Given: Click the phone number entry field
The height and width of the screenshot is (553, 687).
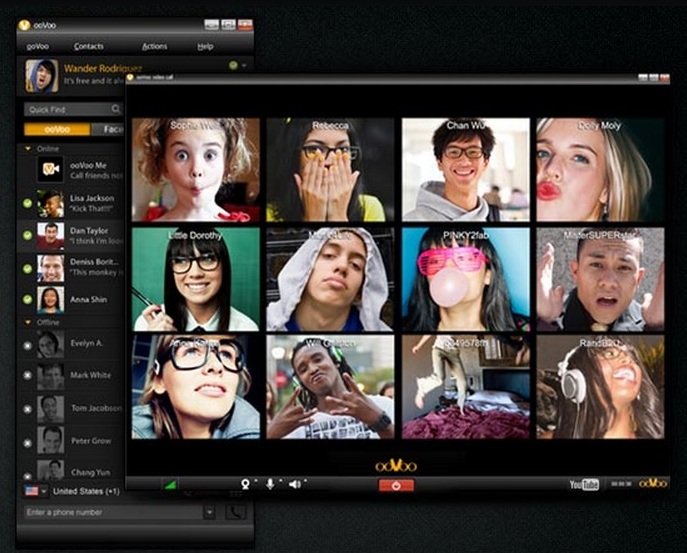Looking at the screenshot, I should click(115, 512).
